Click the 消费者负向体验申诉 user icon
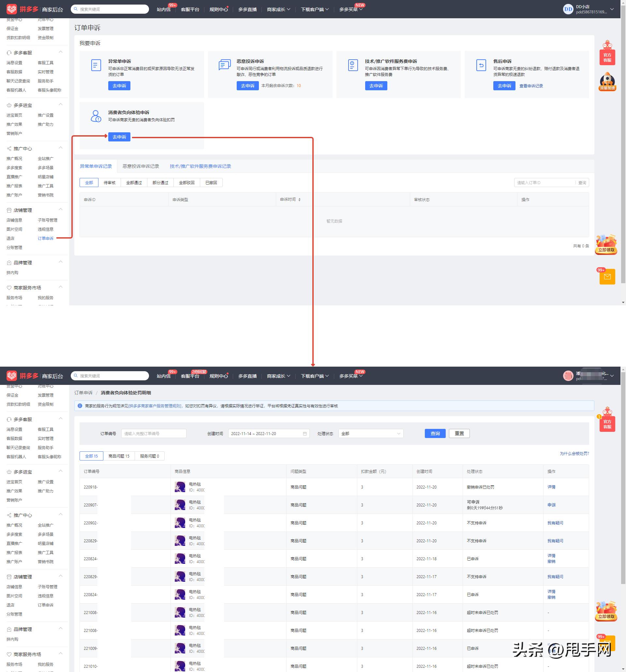The width and height of the screenshot is (626, 672). point(96,116)
